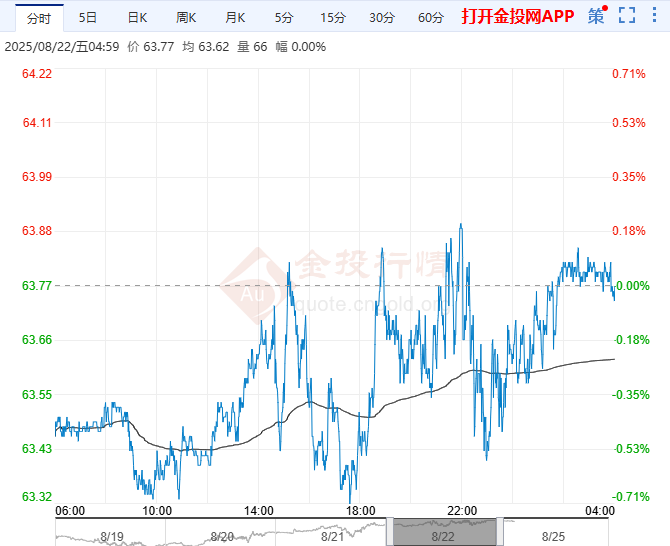
Task: Switch to the 日K chart
Action: [137, 17]
